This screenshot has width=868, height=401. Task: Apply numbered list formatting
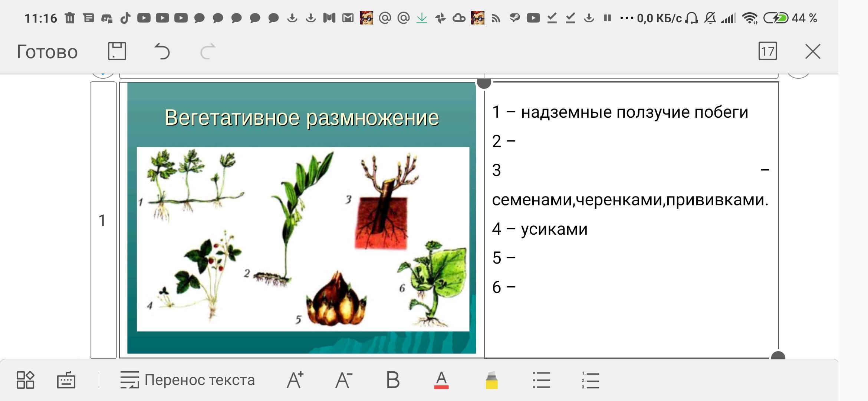coord(590,380)
